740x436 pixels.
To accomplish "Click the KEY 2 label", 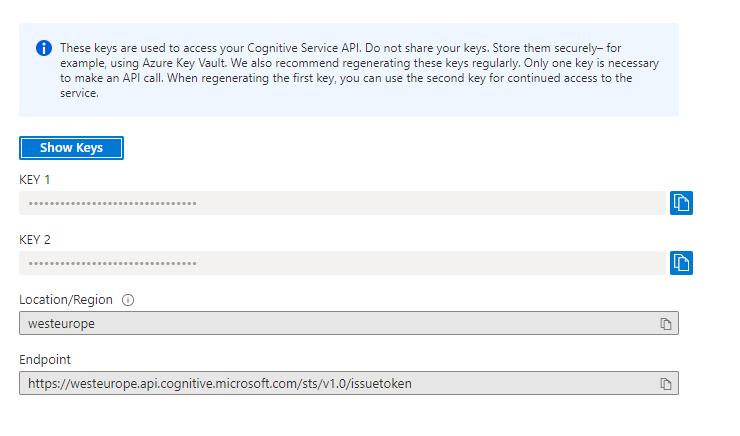I will tap(35, 240).
